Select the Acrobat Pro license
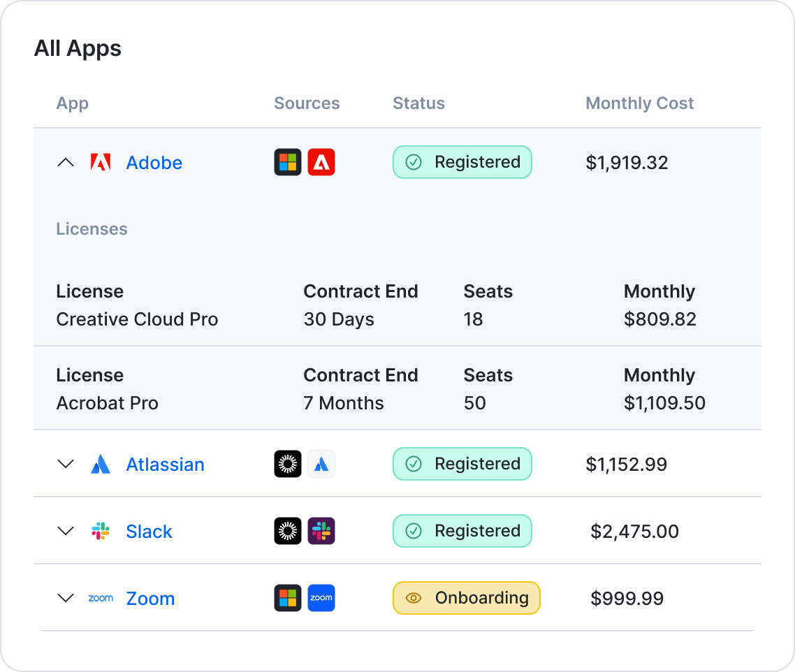 click(x=108, y=402)
